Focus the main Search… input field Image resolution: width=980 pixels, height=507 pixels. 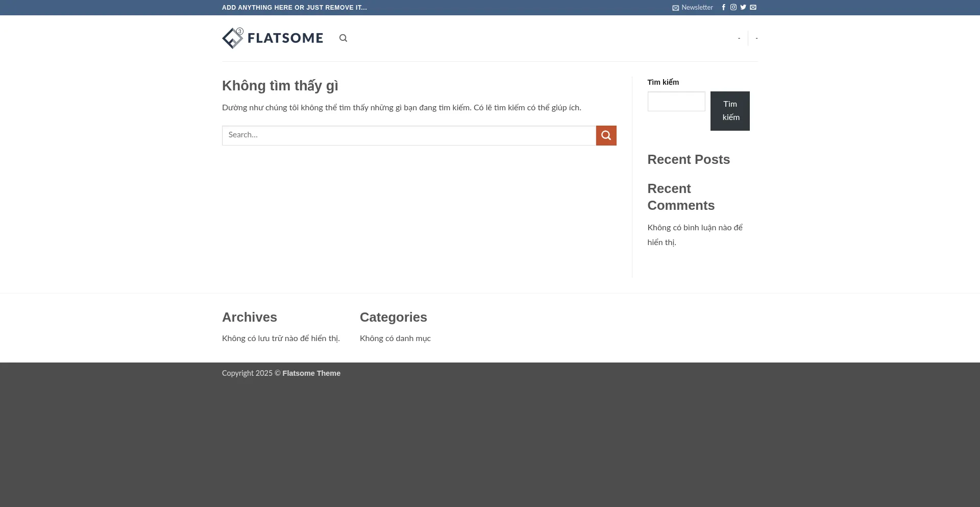tap(408, 135)
